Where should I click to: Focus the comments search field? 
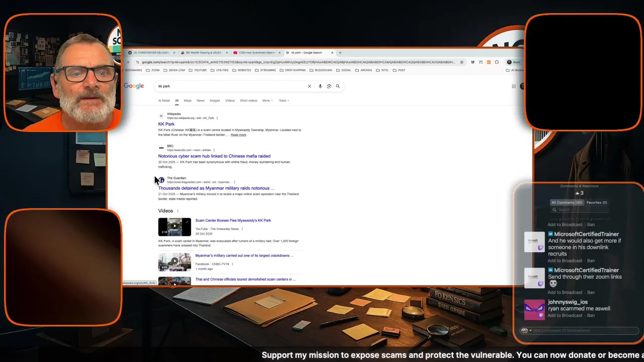579,210
